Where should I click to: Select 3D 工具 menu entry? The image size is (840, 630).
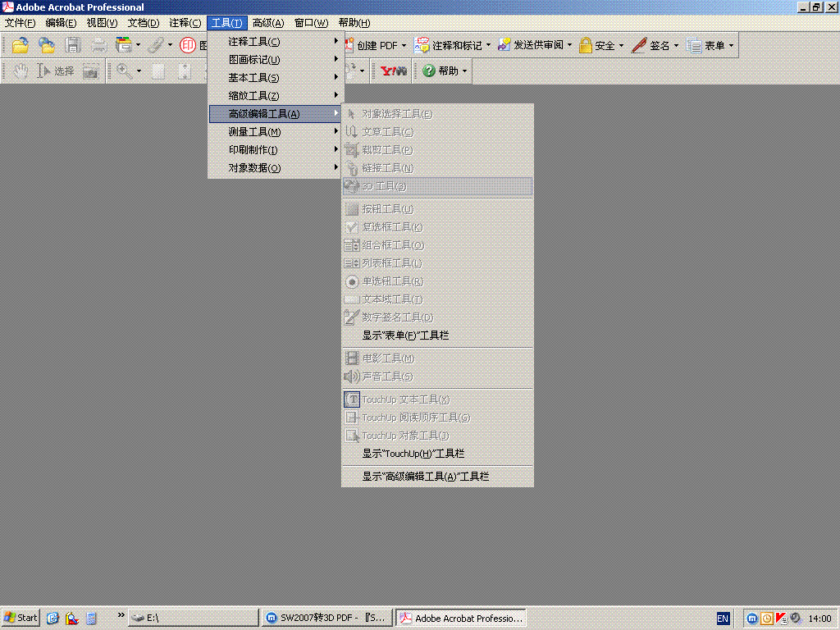point(437,186)
